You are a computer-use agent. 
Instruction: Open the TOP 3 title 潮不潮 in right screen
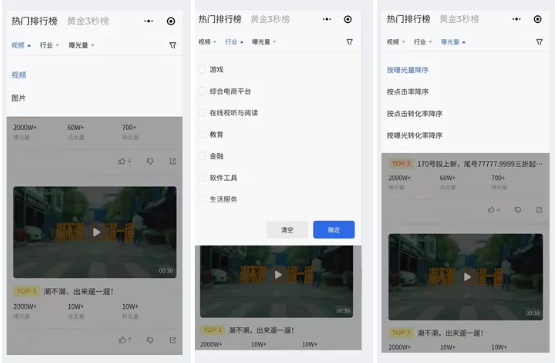point(450,333)
